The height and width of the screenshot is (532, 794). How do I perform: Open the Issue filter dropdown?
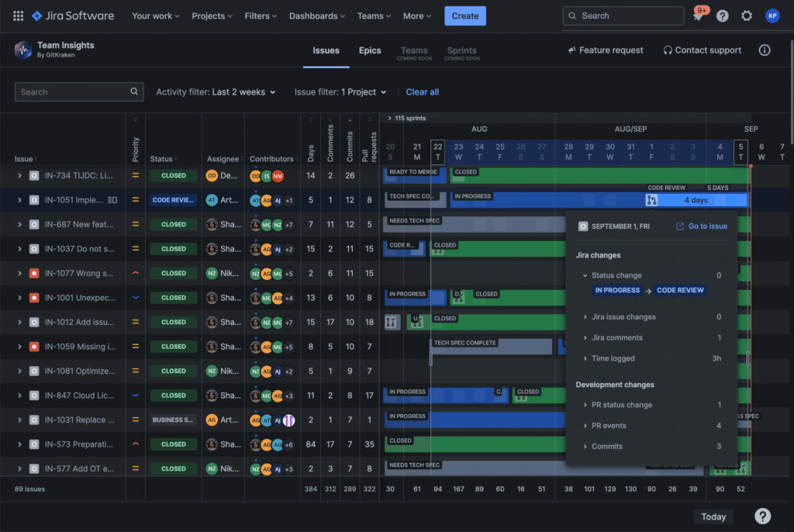[340, 92]
